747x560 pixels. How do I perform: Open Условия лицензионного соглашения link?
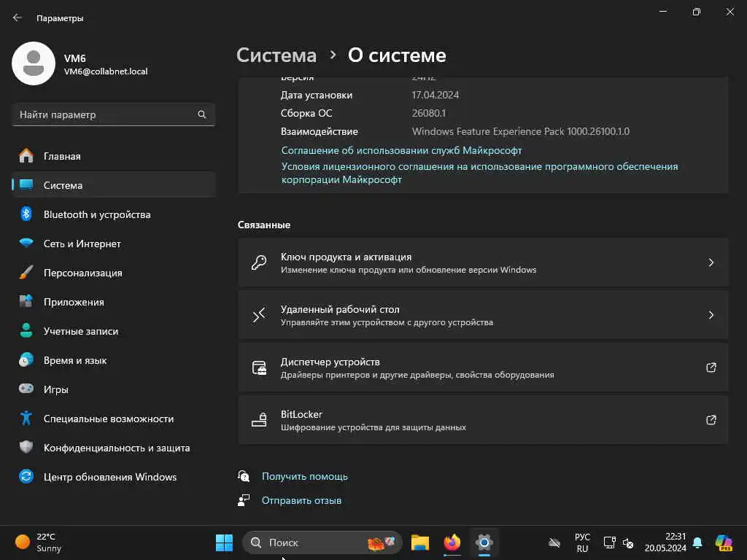click(x=479, y=173)
